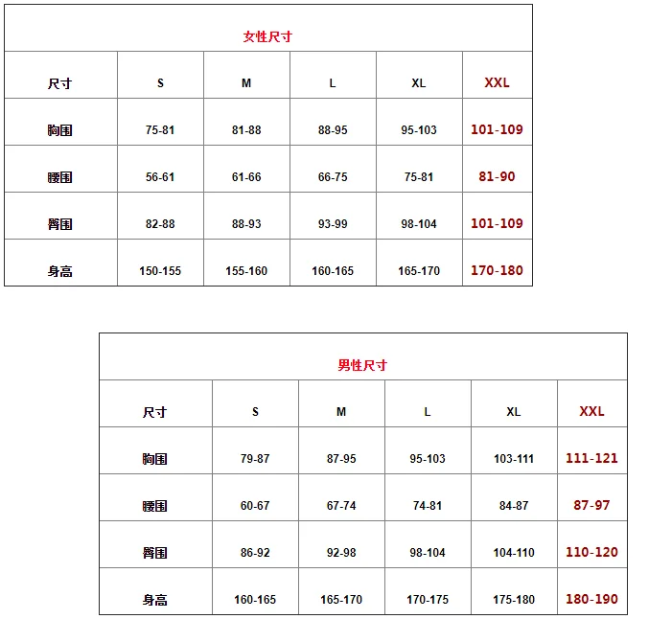Click men's XXL chest value 111-121
Image resolution: width=672 pixels, height=642 pixels.
click(591, 458)
